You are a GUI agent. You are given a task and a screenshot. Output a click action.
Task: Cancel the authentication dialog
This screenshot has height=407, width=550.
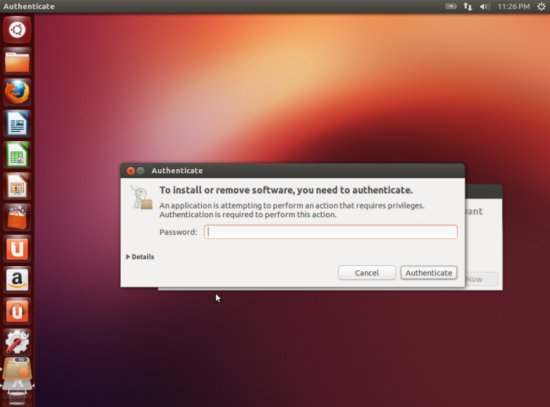pyautogui.click(x=367, y=273)
